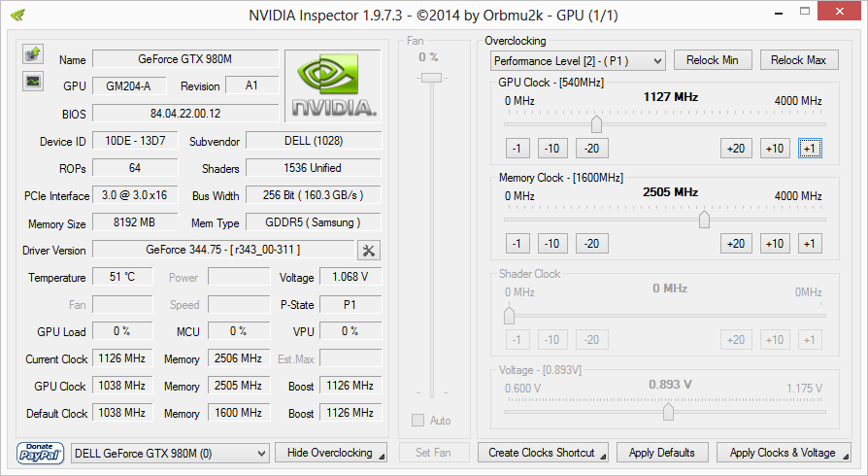Increase GPU Clock by 20 MHz
This screenshot has height=476, width=868.
(736, 149)
